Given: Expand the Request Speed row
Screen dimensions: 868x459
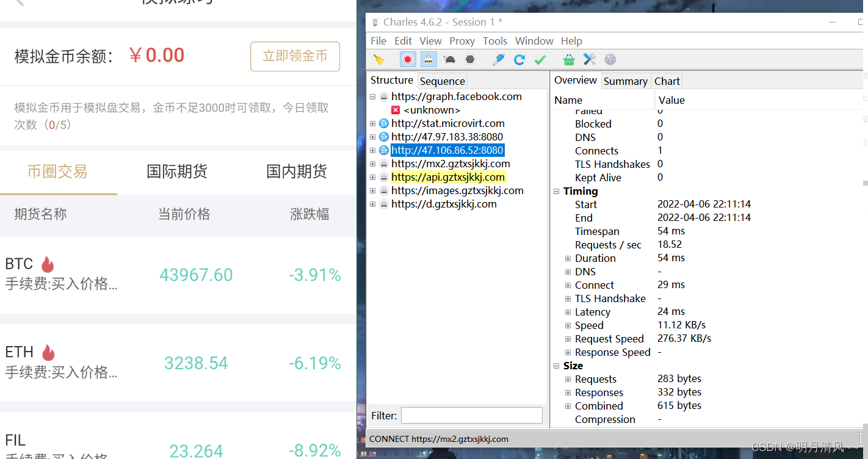Looking at the screenshot, I should [568, 339].
